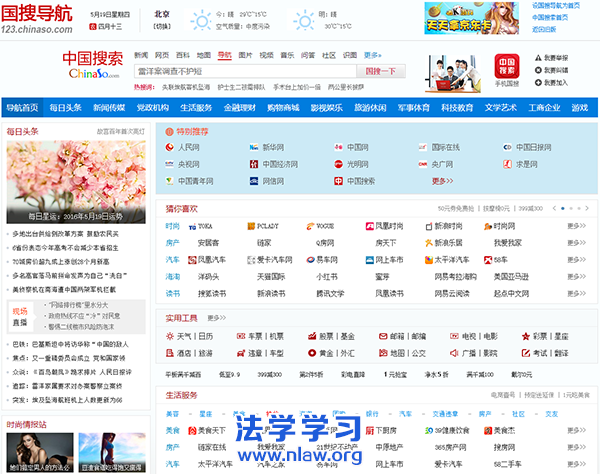Go to previous page in 猜你喜欢
The image size is (600, 474).
click(554, 208)
